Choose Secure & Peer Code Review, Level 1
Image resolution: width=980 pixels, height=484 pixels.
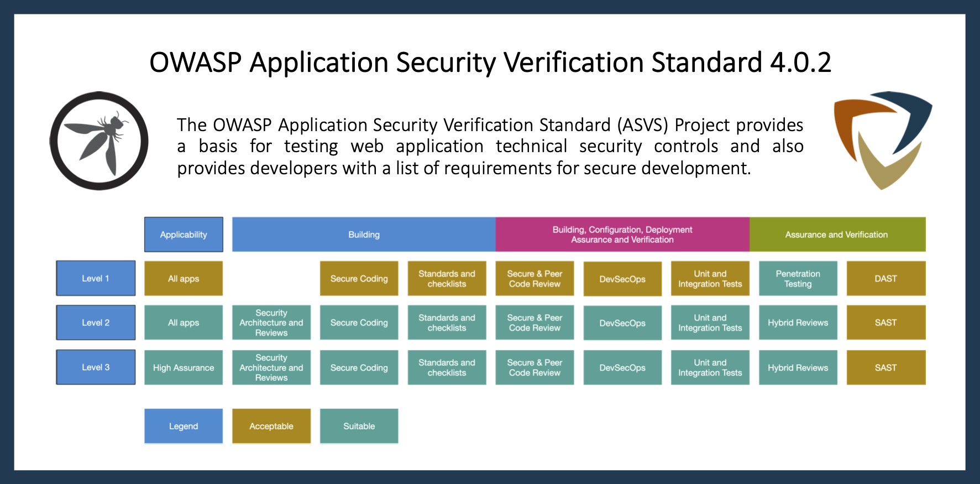(x=534, y=278)
